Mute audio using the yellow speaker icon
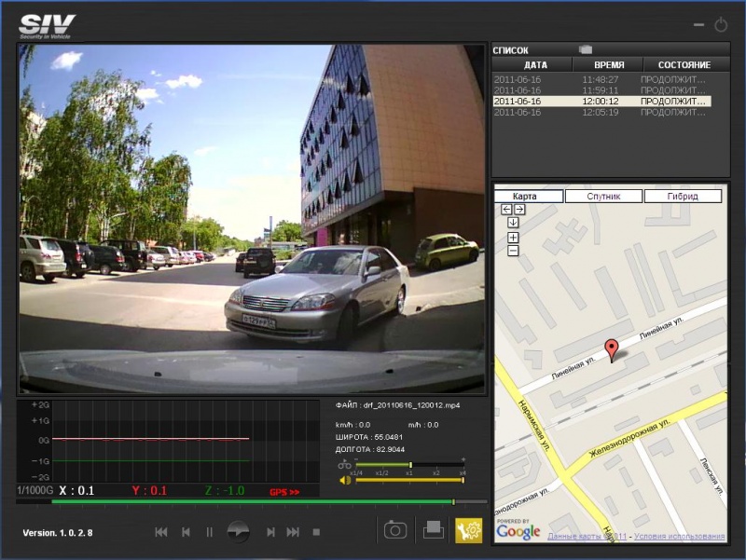 [345, 481]
